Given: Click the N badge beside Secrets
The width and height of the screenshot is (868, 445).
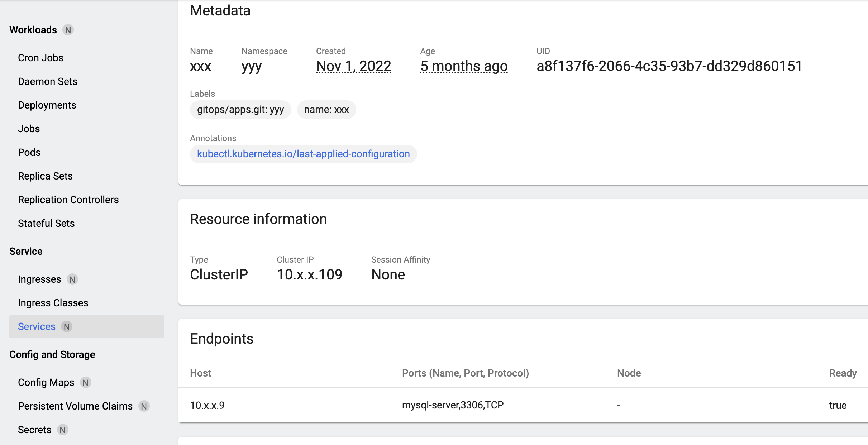Looking at the screenshot, I should click(x=63, y=430).
